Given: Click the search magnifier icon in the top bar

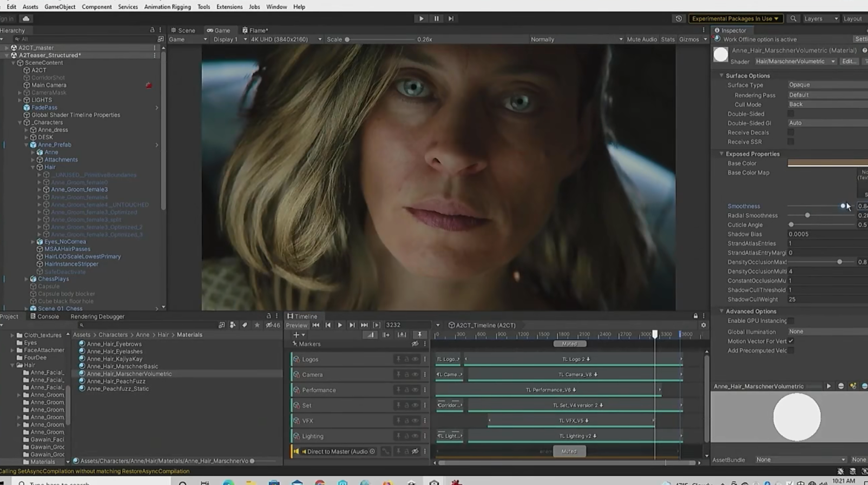Looking at the screenshot, I should tap(793, 18).
